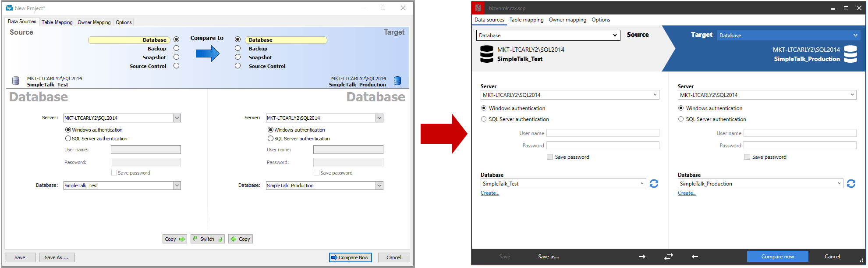Screen dimensions: 868x268
Task: Click the Save As ... button
Action: coord(57,257)
